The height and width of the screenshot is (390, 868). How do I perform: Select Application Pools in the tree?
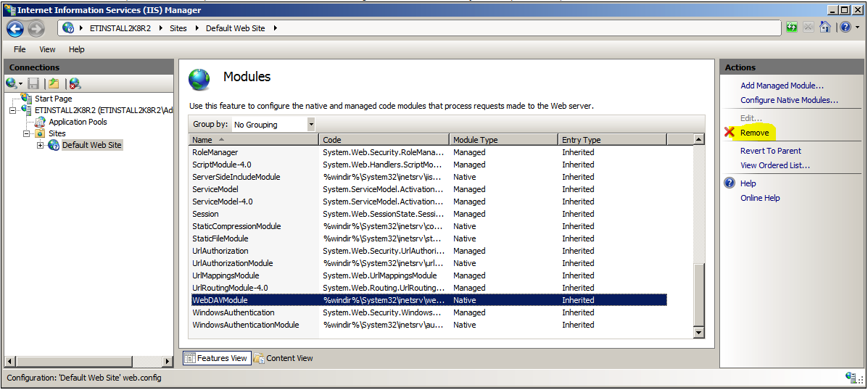78,122
